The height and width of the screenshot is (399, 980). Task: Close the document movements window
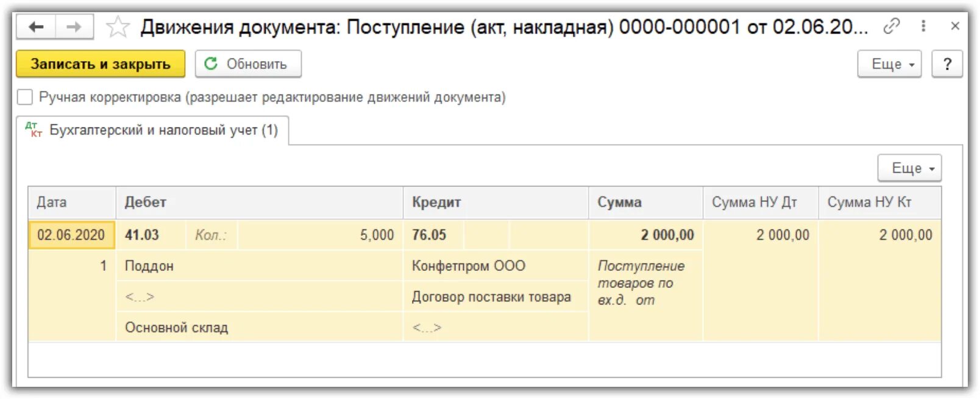(x=955, y=26)
